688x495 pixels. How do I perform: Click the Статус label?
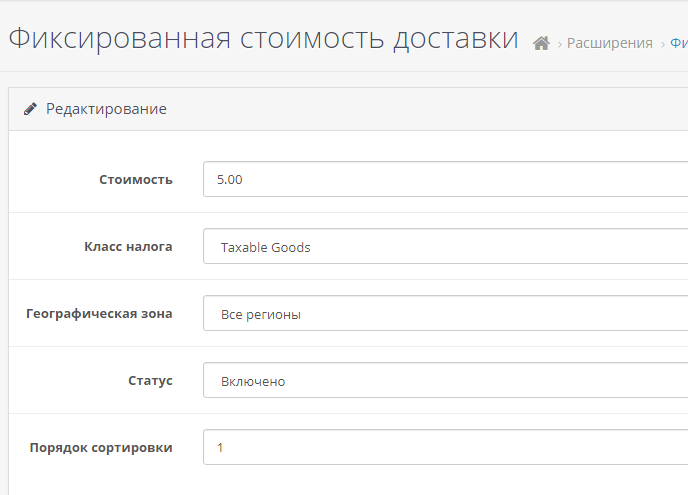click(x=150, y=380)
